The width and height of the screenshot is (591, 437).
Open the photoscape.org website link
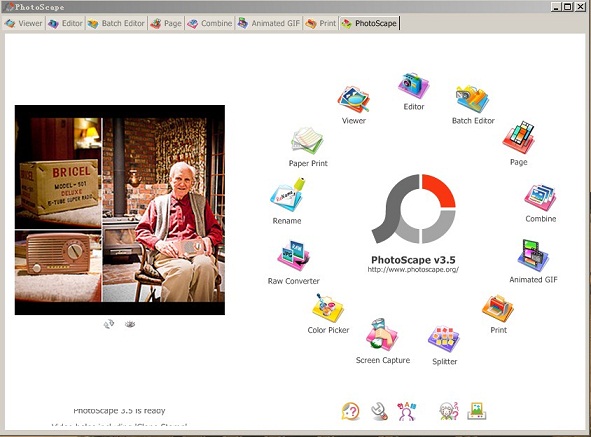[413, 270]
